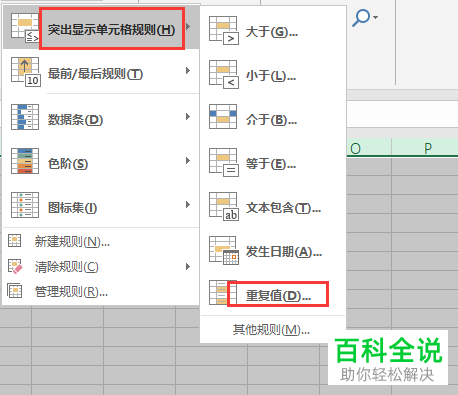Expand 数据条 submenu arrow
This screenshot has width=458, height=395.
click(x=188, y=116)
